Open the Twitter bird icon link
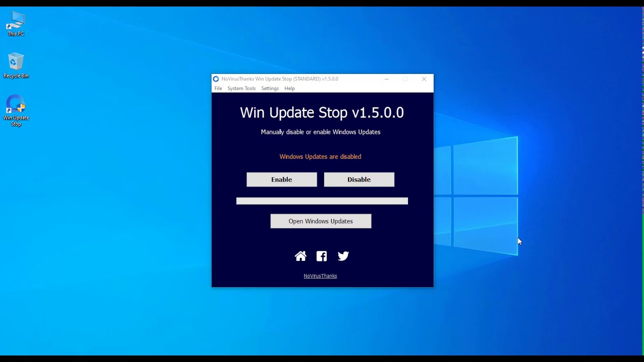 pos(343,256)
